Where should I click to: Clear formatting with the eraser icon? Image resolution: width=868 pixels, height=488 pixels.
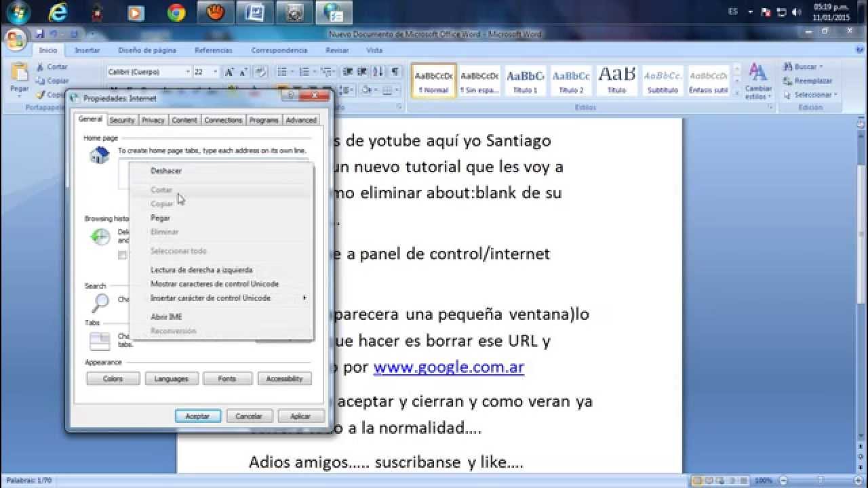click(x=261, y=72)
